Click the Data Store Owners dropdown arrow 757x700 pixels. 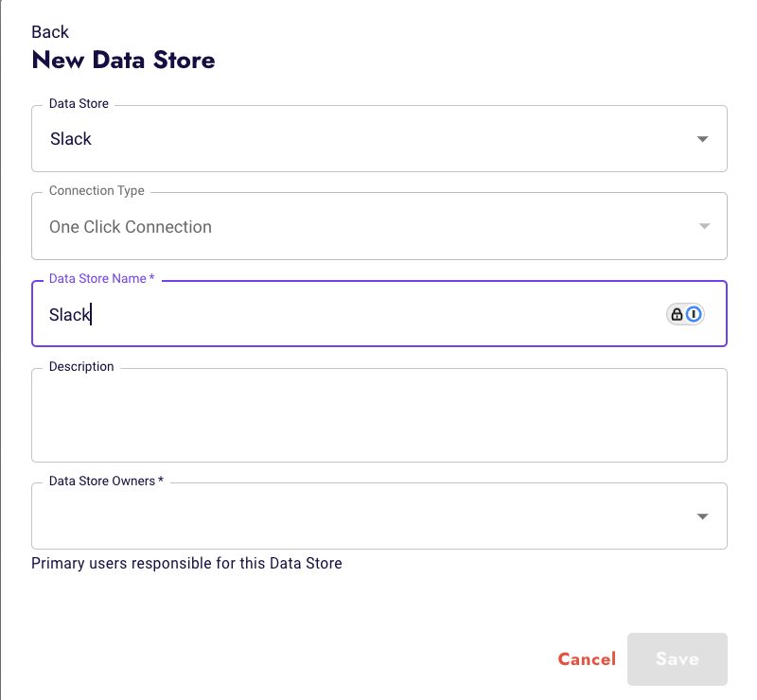(702, 516)
